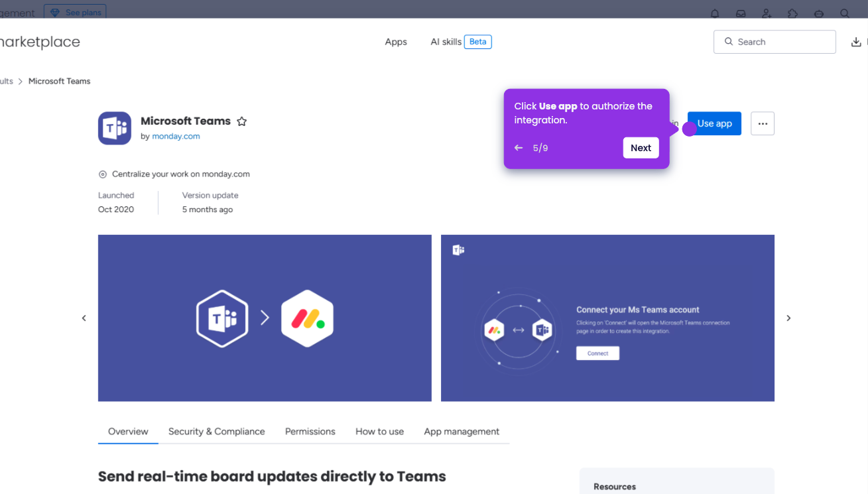Go back with the tooltip arrow
The image size is (868, 494).
(x=519, y=148)
